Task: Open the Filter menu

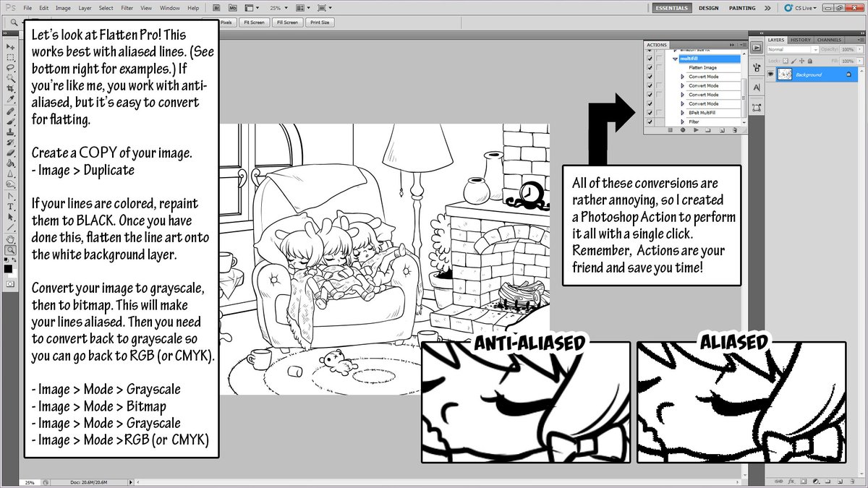Action: pos(127,8)
